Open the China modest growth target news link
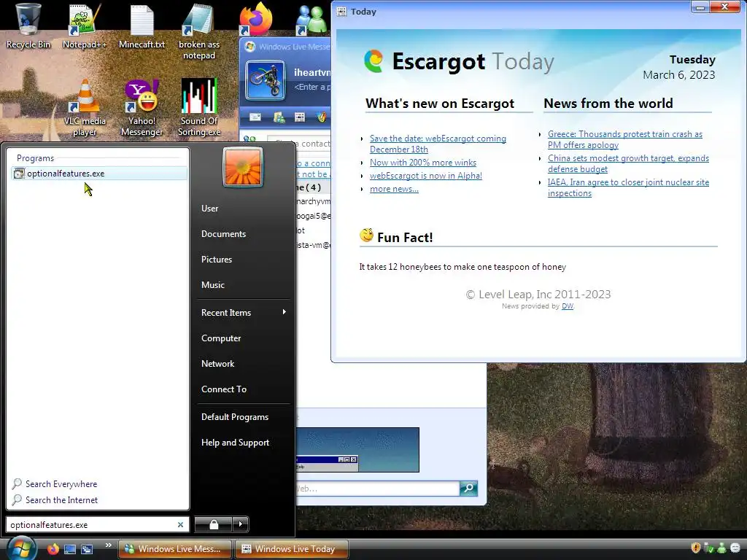Screen dimensions: 747x560 coord(628,163)
